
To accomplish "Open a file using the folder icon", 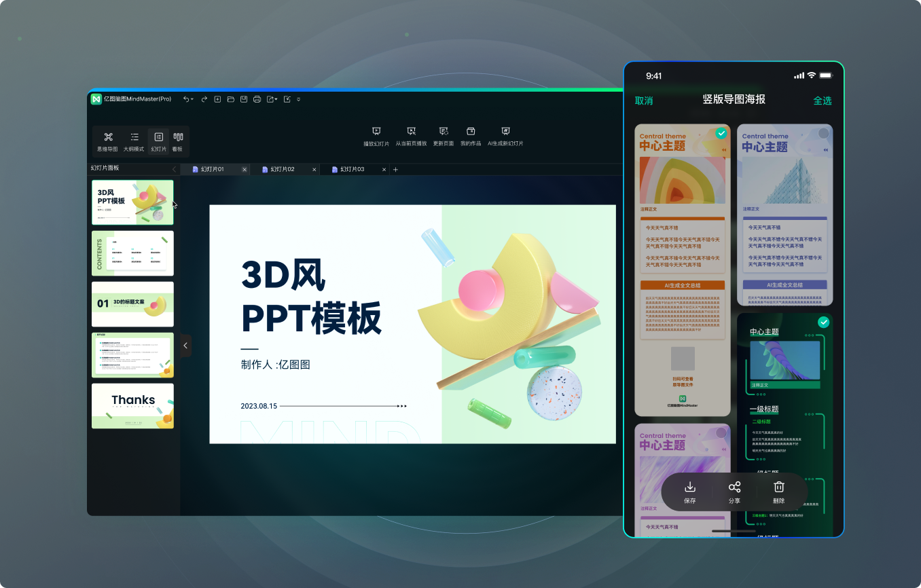I will pyautogui.click(x=231, y=99).
